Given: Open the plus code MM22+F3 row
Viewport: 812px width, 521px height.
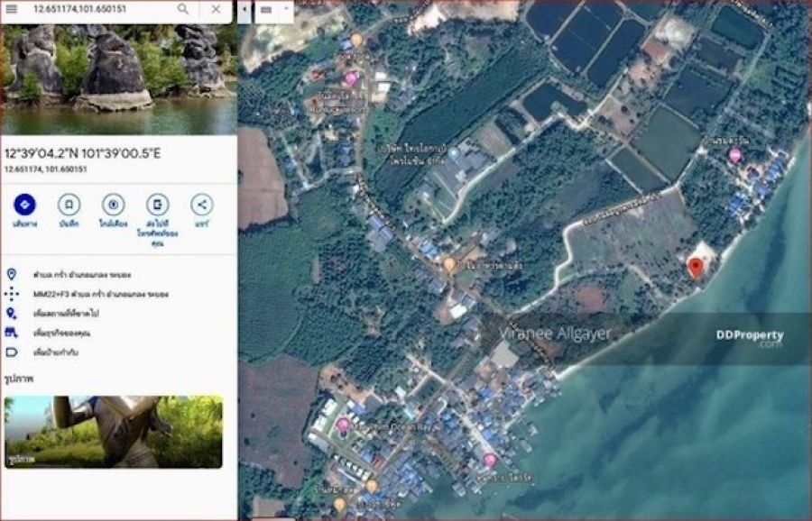Looking at the screenshot, I should 99,294.
